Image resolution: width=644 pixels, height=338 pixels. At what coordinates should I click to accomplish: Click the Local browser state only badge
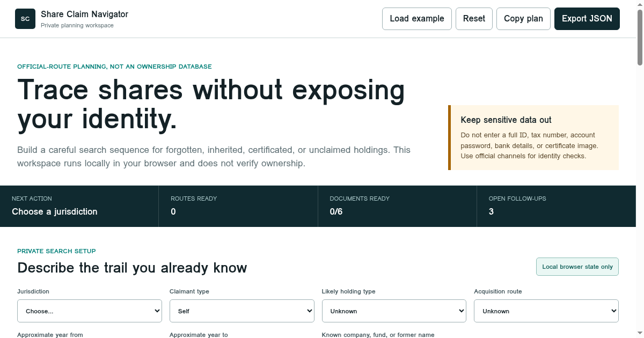pyautogui.click(x=577, y=267)
